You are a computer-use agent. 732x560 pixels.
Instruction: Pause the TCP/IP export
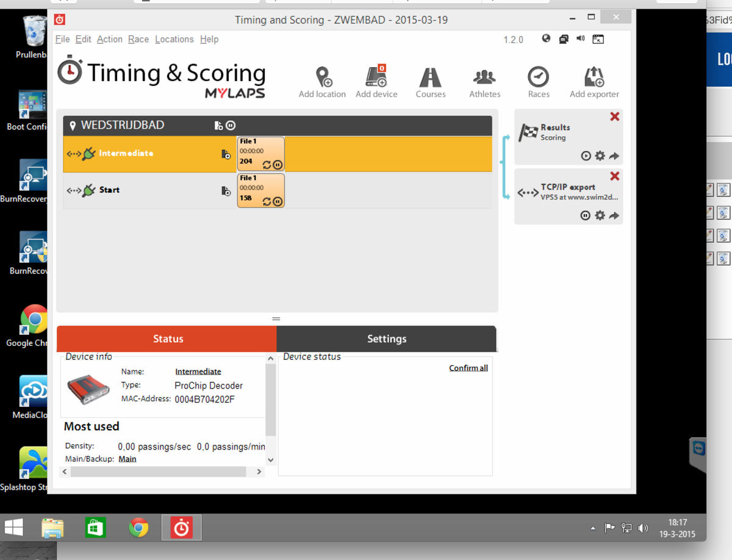tap(586, 215)
